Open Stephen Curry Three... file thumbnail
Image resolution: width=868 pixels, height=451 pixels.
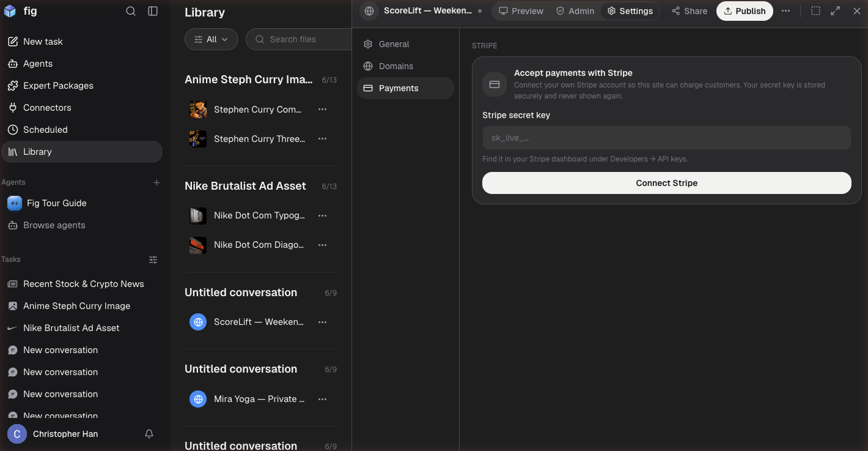tap(198, 139)
